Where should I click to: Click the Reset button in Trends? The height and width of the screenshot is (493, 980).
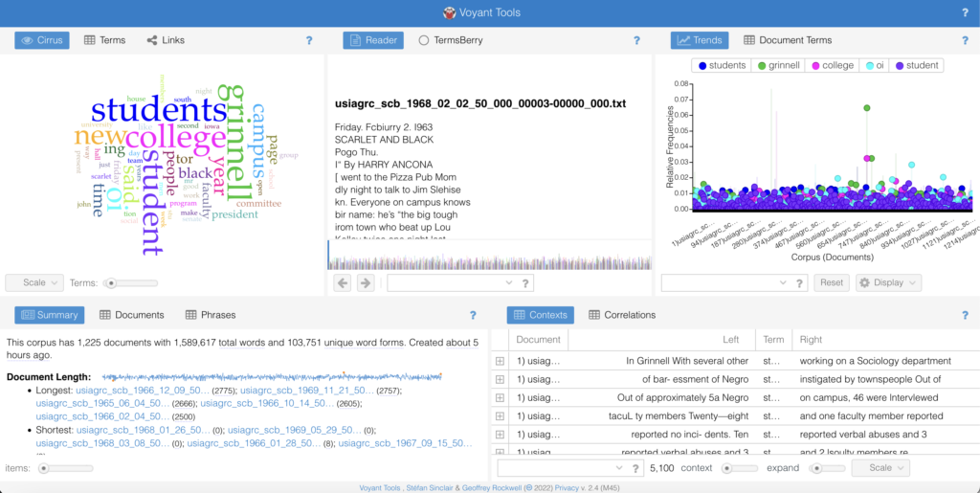(x=832, y=283)
